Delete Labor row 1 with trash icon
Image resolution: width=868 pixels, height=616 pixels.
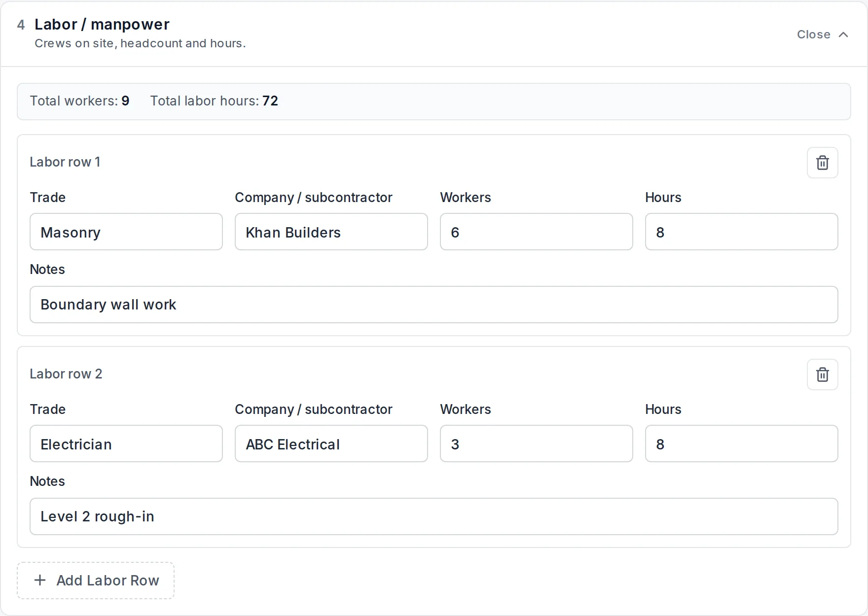point(822,163)
